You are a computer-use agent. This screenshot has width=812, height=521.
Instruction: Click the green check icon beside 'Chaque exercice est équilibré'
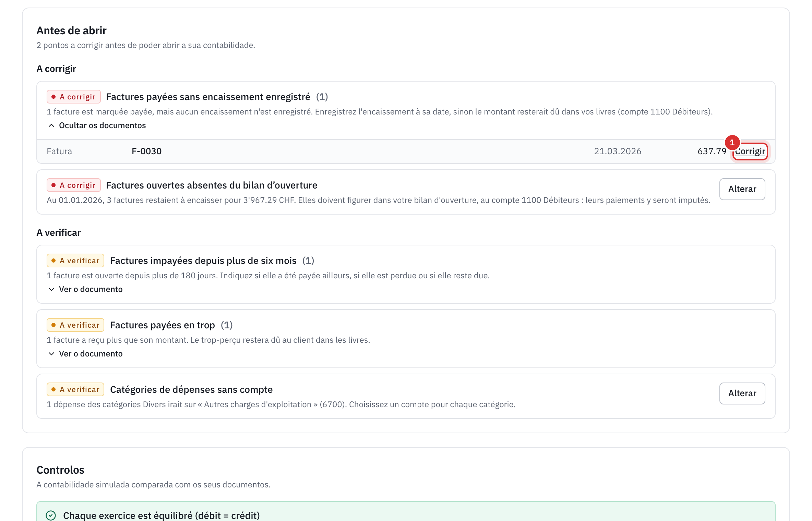pyautogui.click(x=51, y=516)
